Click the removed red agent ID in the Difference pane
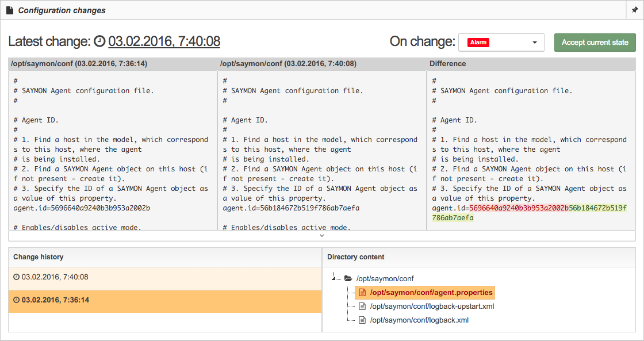 [x=519, y=208]
